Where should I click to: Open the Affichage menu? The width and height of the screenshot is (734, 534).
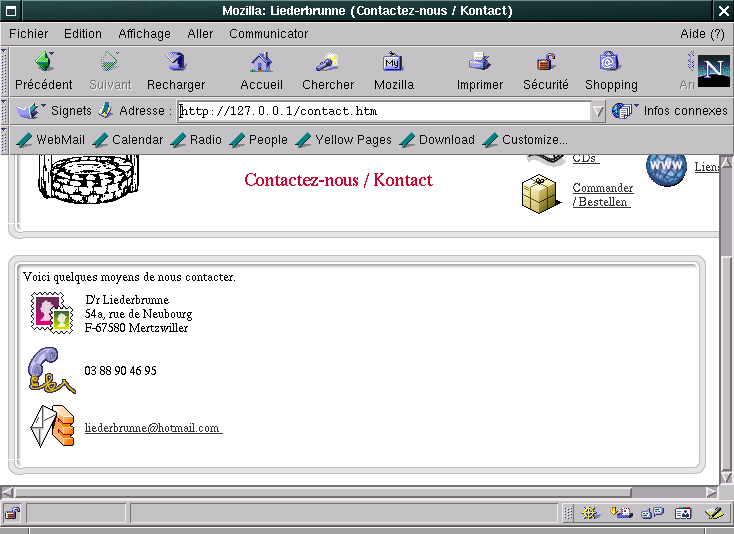pyautogui.click(x=144, y=33)
